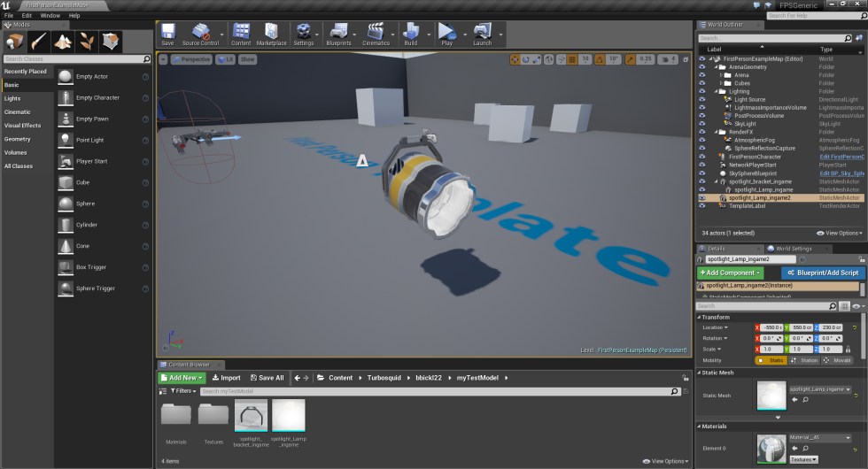Open the Window menu

tap(50, 15)
